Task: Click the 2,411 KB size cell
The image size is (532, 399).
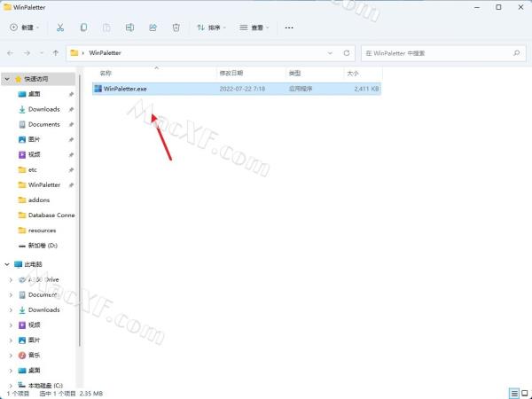Action: tap(366, 89)
